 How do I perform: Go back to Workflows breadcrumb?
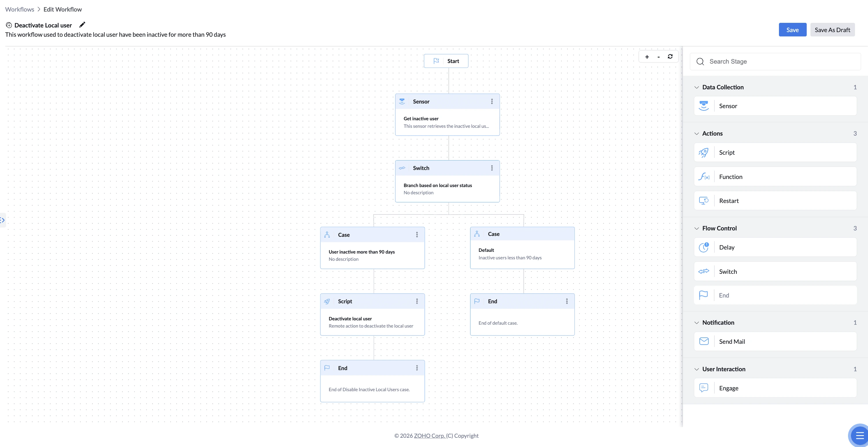click(20, 9)
